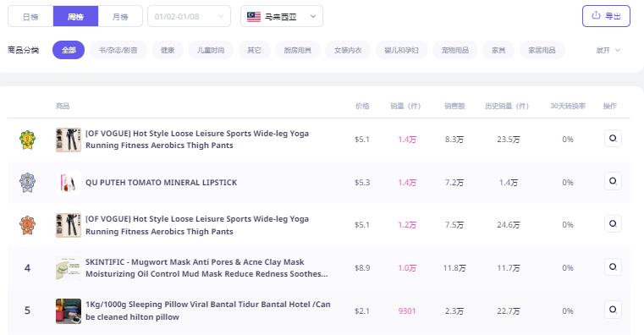Image resolution: width=644 pixels, height=335 pixels.
Task: Filter by 婴儿和孕妇 category
Action: coord(402,50)
